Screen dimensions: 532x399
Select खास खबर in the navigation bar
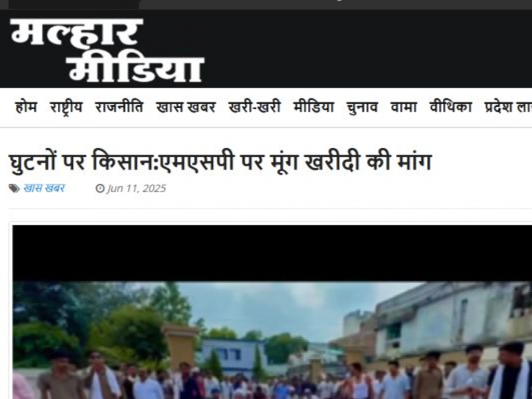pyautogui.click(x=186, y=107)
